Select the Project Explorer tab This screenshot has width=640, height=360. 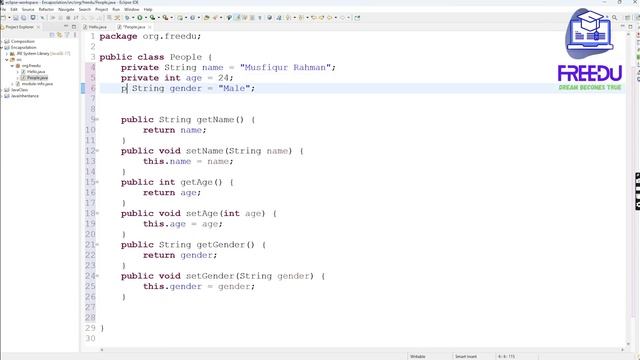[x=19, y=27]
